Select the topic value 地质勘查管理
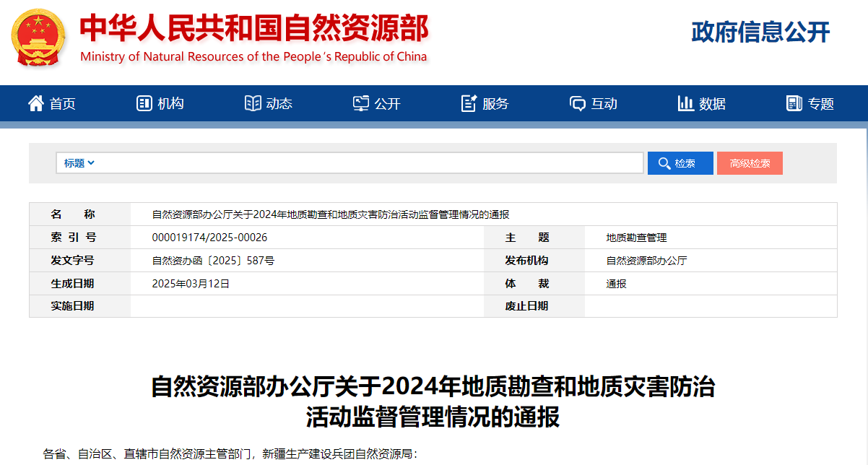Image resolution: width=868 pixels, height=465 pixels. coord(636,238)
